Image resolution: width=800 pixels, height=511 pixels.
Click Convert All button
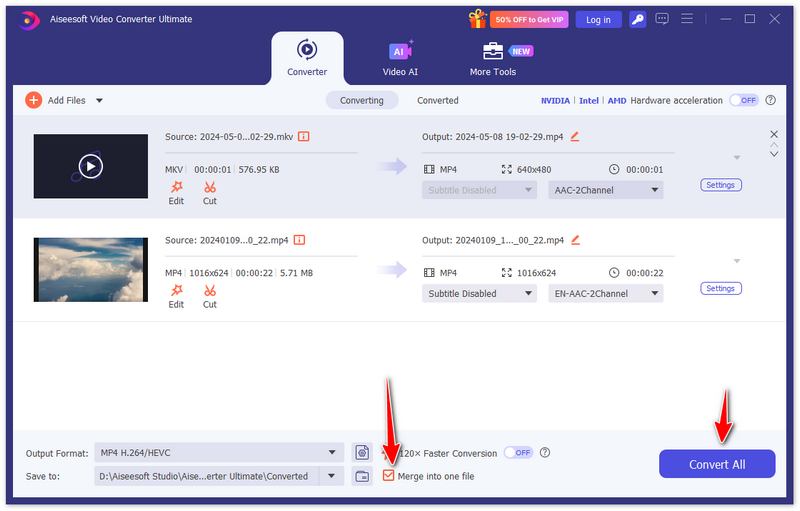pyautogui.click(x=716, y=465)
